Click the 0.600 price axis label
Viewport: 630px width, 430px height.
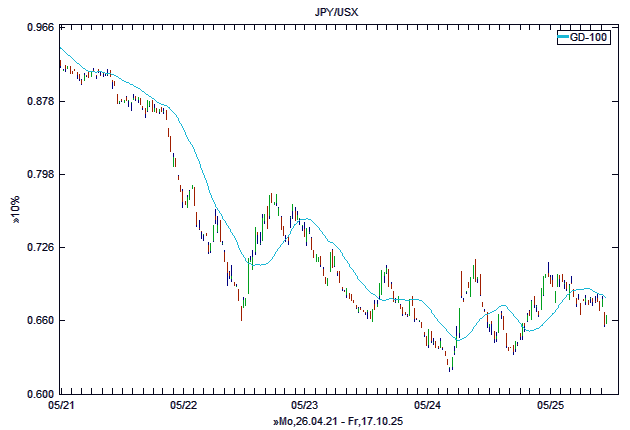(40, 393)
